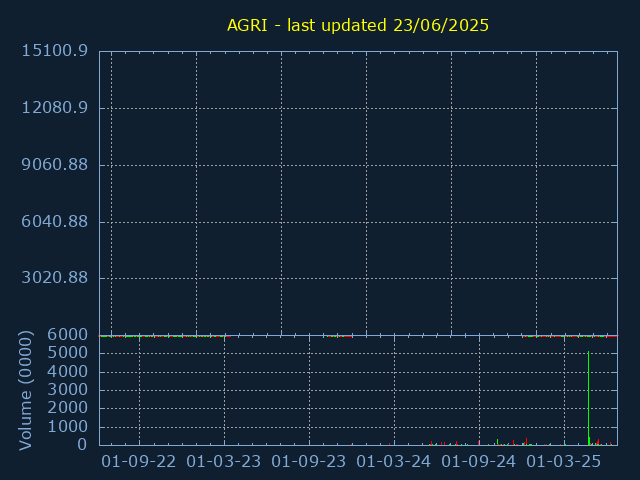
Task: Click the chart title AGRI - last updated 23/06/2025
Action: [358, 25]
